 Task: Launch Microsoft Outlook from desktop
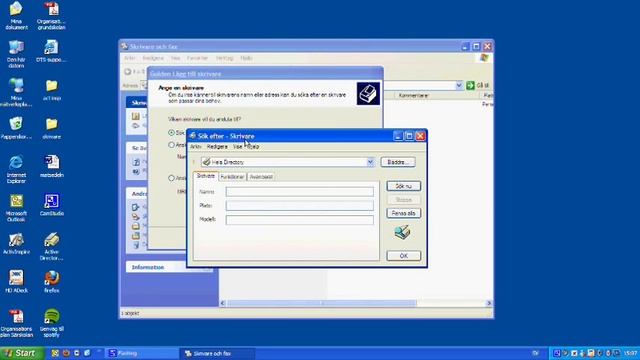click(16, 208)
